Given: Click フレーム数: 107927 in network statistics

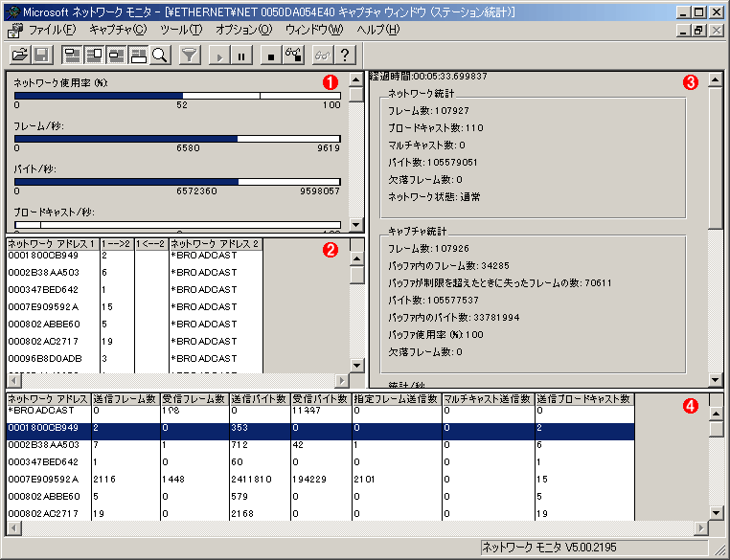Looking at the screenshot, I should click(x=428, y=111).
